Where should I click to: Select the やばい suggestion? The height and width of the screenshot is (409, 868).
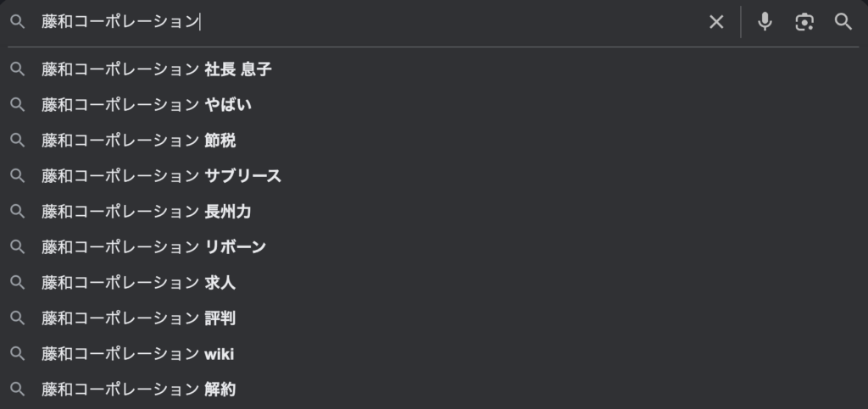coord(146,105)
